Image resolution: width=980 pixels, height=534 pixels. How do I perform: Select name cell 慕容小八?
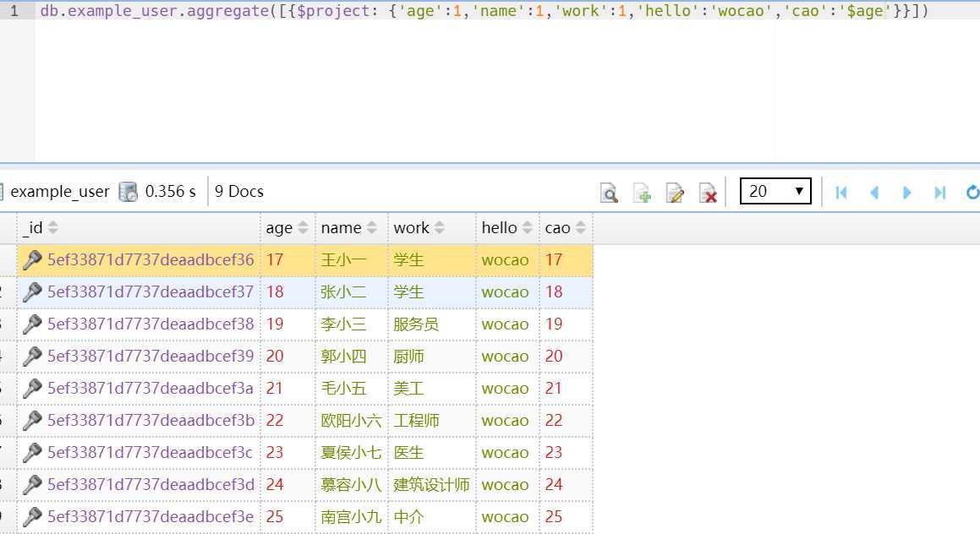click(351, 485)
